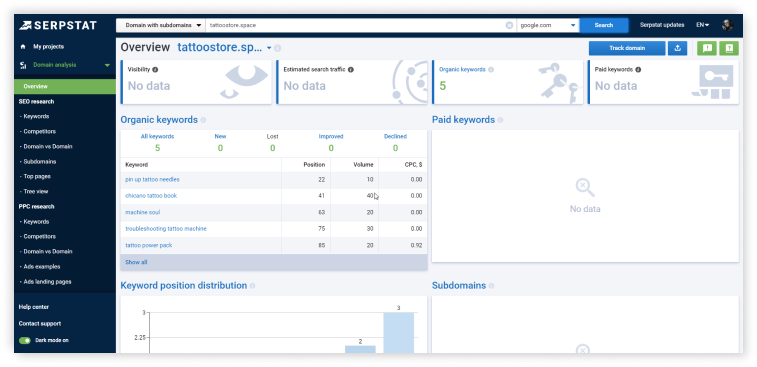Click the tattoostore.space search input field

356,25
